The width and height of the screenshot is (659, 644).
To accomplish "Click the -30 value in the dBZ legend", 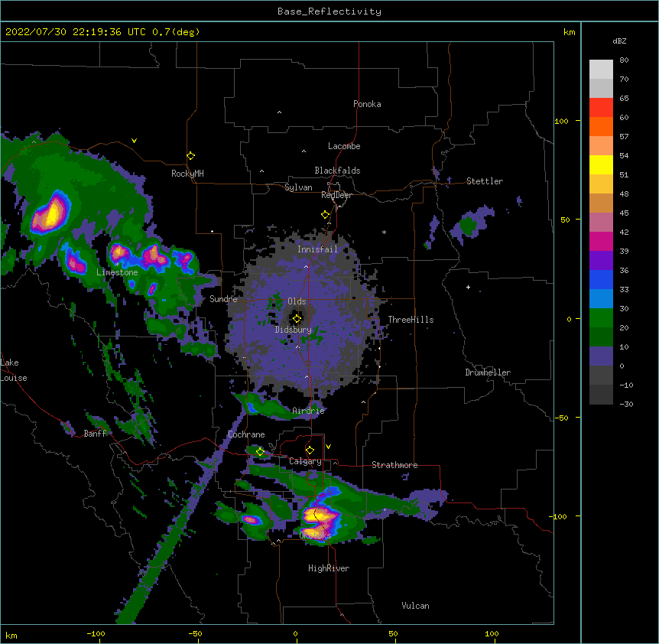I will click(626, 405).
